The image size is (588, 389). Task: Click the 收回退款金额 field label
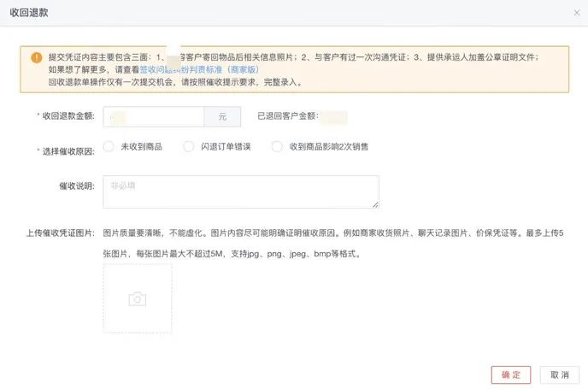[x=67, y=116]
